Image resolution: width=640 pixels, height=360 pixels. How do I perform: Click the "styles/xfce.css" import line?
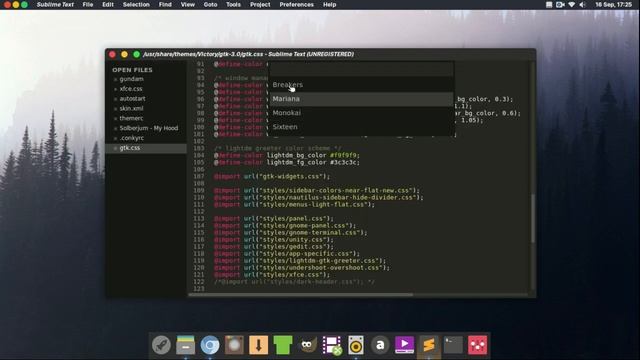272,275
